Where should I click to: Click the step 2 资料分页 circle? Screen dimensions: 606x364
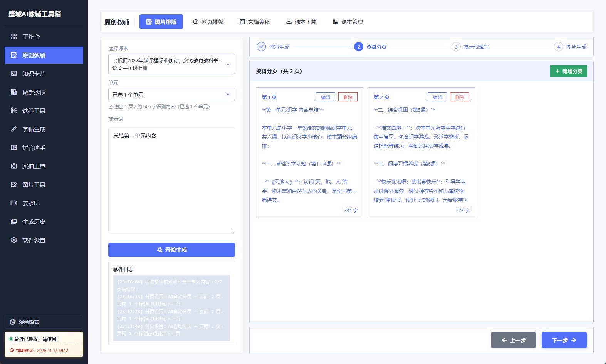(359, 47)
